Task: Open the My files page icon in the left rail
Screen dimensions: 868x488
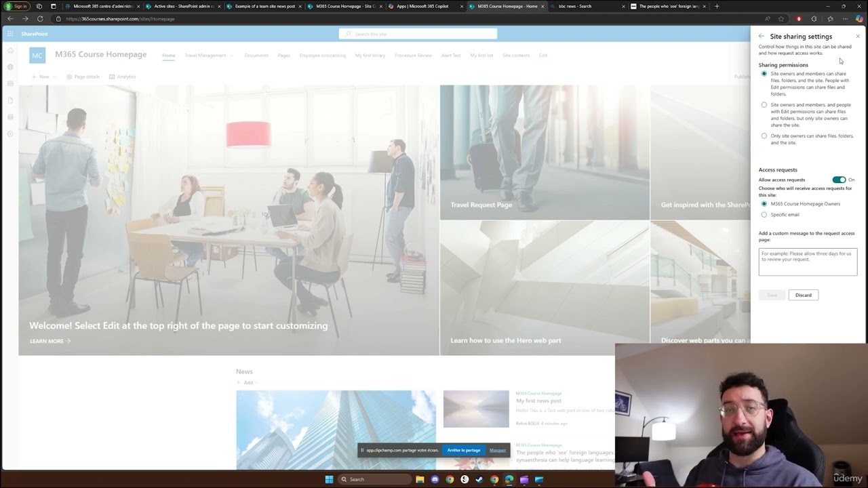Action: [10, 100]
